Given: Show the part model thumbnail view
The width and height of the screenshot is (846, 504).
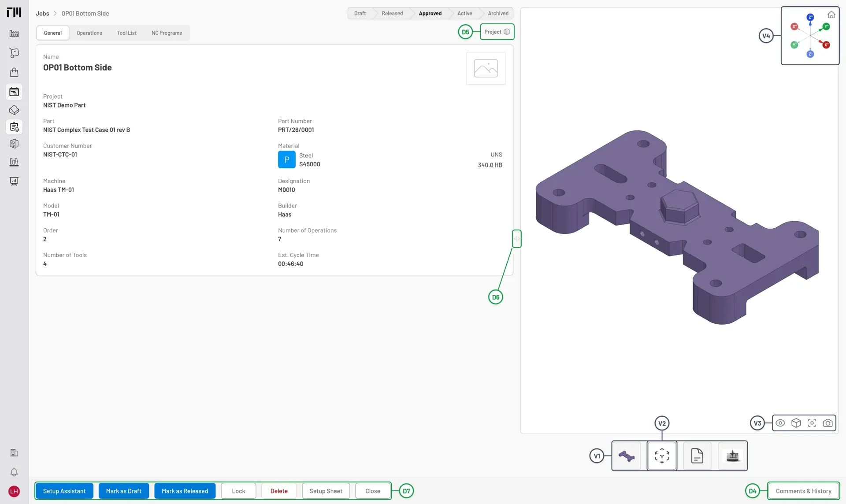Looking at the screenshot, I should (x=627, y=456).
